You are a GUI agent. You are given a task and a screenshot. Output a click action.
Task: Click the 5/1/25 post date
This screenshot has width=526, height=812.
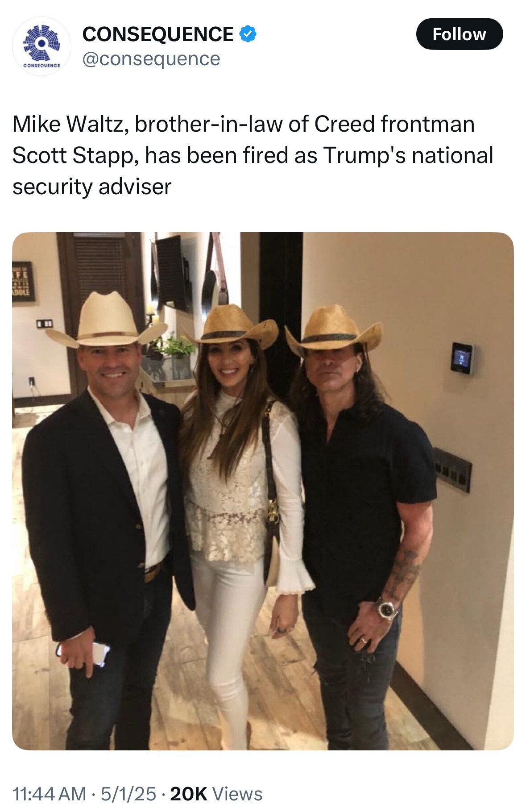tap(128, 794)
